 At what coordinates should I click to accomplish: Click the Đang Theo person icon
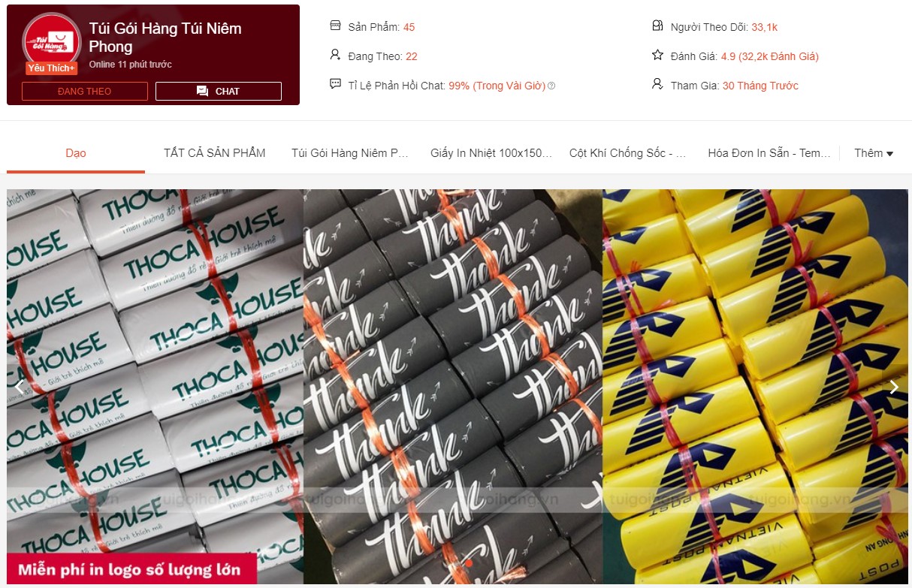pos(335,55)
